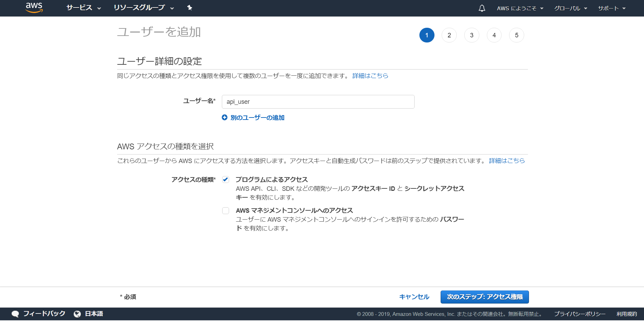644x321 pixels.
Task: Go to wizard step 3 circle
Action: point(472,35)
